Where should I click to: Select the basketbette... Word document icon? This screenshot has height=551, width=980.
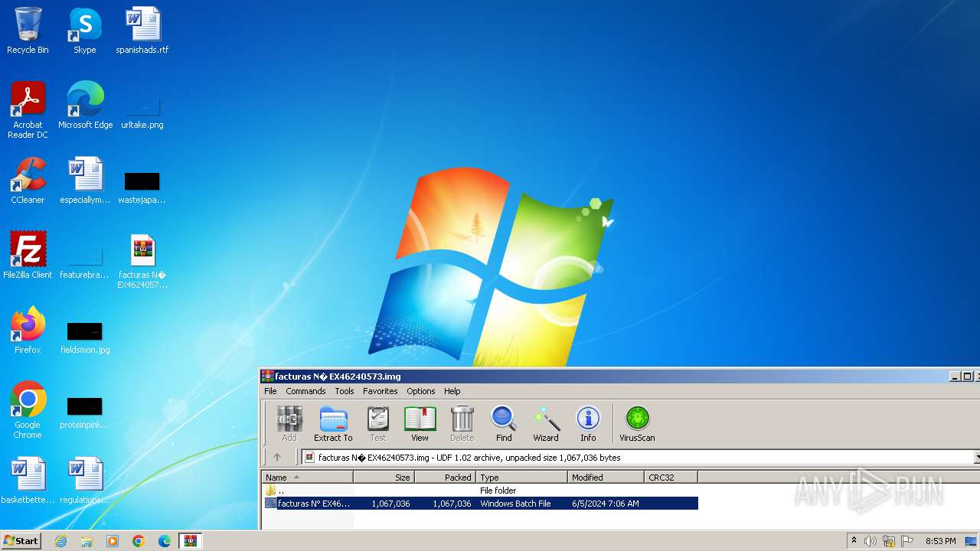28,481
